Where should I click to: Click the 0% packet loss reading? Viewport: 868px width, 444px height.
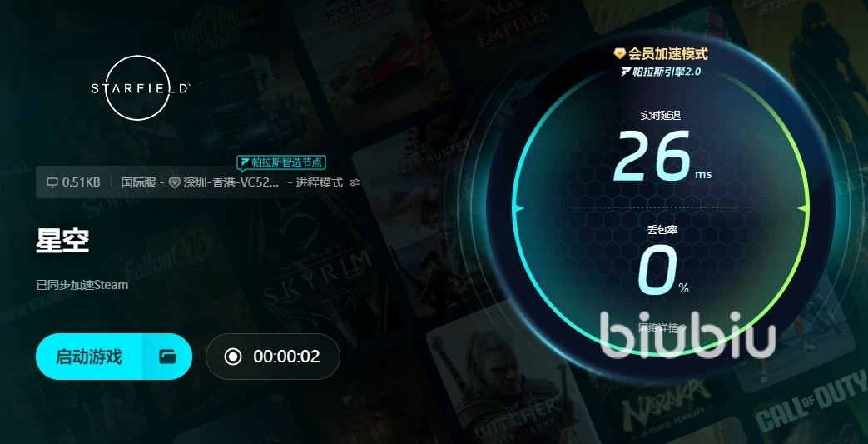click(x=662, y=270)
